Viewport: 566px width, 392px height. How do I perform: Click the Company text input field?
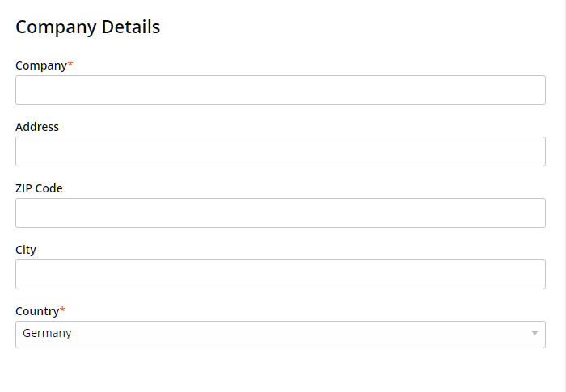[280, 90]
